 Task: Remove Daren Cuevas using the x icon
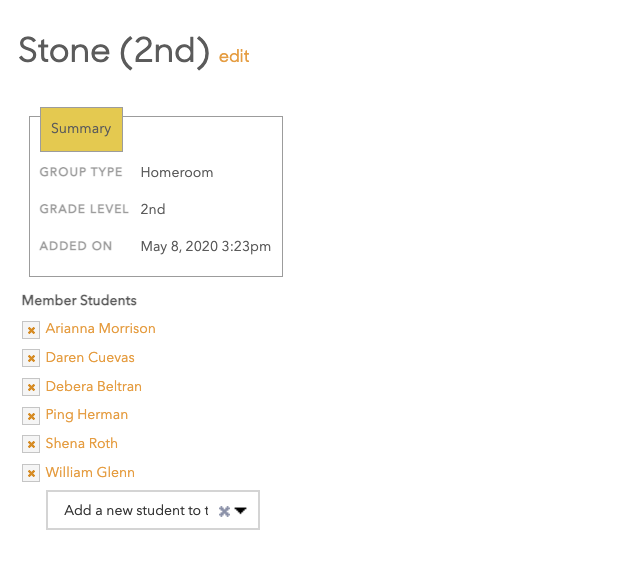pyautogui.click(x=31, y=358)
